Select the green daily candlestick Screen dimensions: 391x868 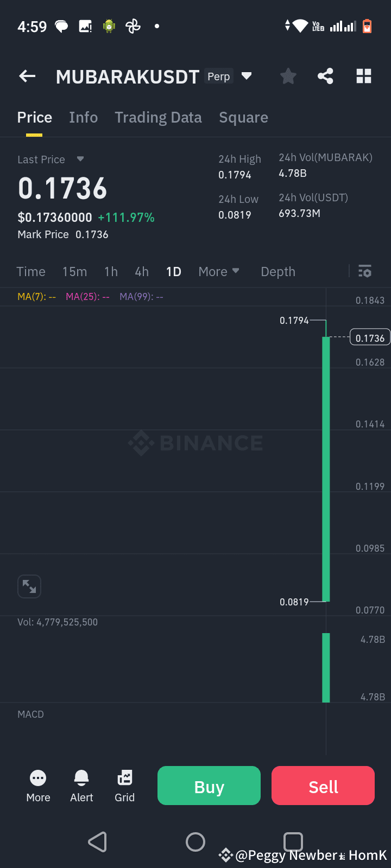(326, 469)
